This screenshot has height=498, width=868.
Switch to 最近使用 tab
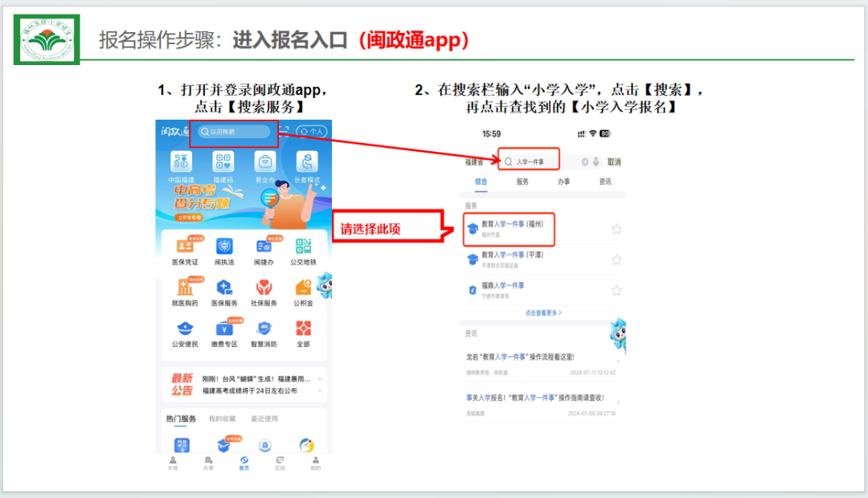264,418
